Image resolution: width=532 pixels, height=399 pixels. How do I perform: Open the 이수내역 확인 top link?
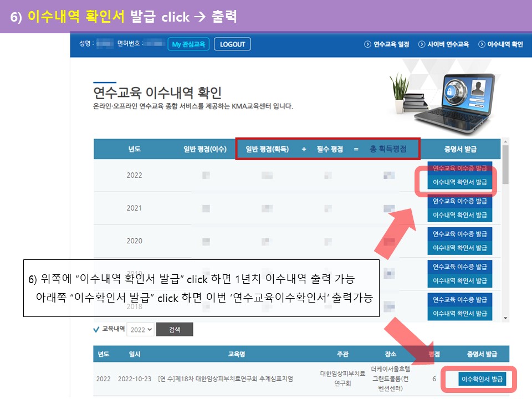point(501,44)
